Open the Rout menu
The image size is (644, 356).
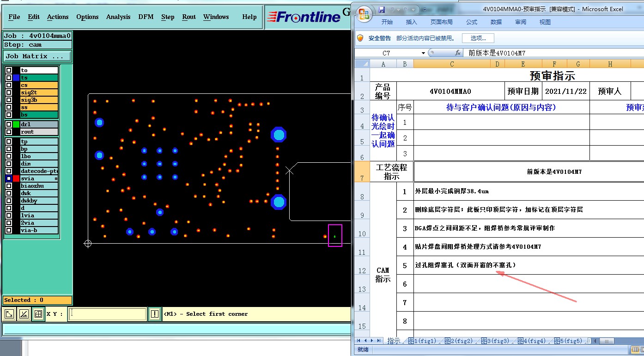click(189, 17)
